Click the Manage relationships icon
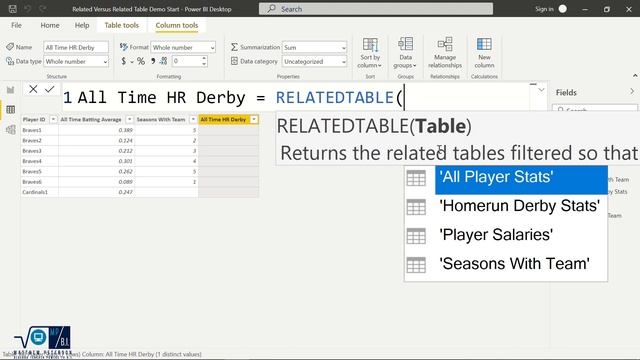 445,44
